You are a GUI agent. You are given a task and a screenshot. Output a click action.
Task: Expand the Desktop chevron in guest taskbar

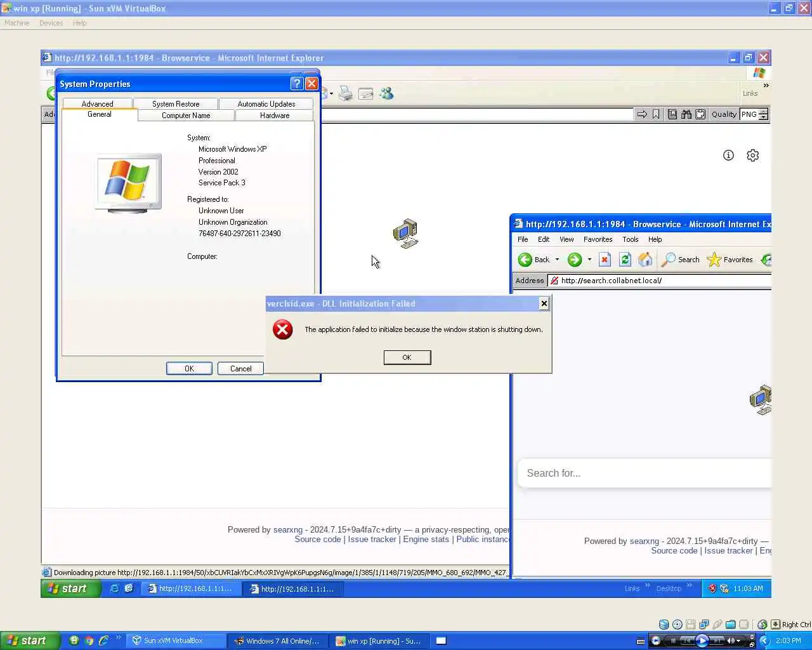[x=689, y=585]
